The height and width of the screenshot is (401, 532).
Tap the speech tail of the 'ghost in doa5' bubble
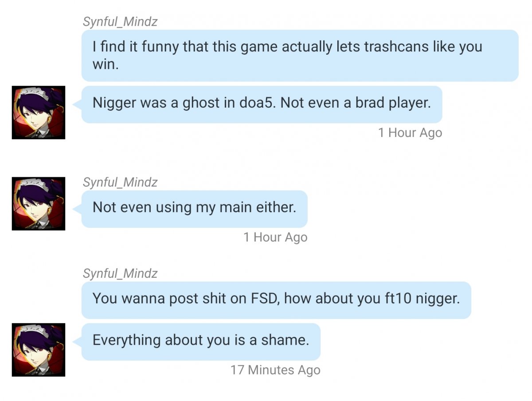coord(77,104)
